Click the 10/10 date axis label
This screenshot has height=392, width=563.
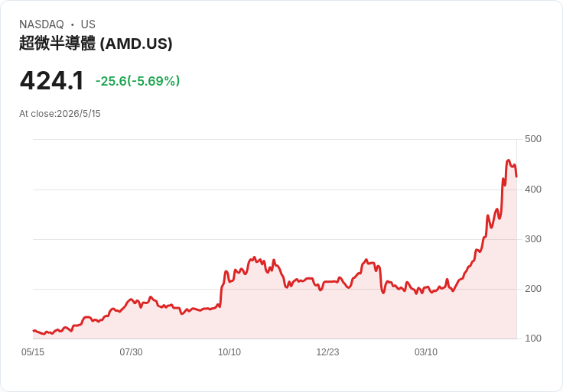(229, 352)
